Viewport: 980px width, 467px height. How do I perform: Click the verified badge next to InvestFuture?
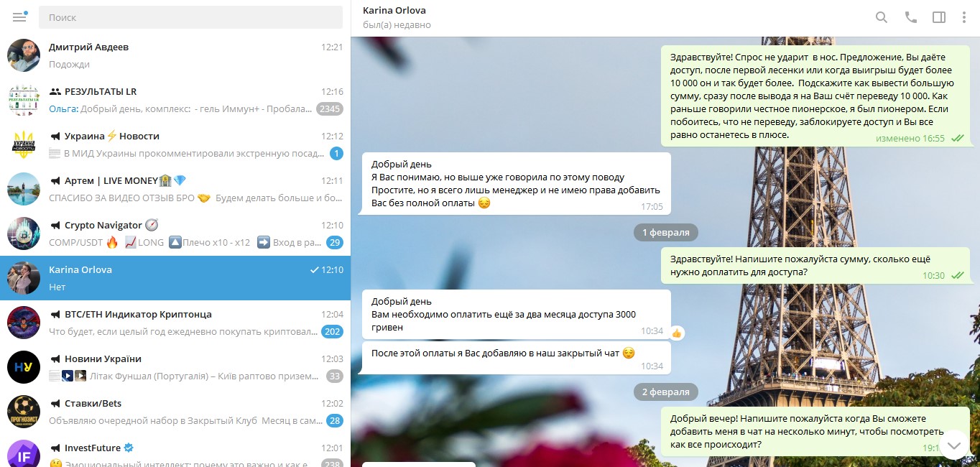point(129,448)
